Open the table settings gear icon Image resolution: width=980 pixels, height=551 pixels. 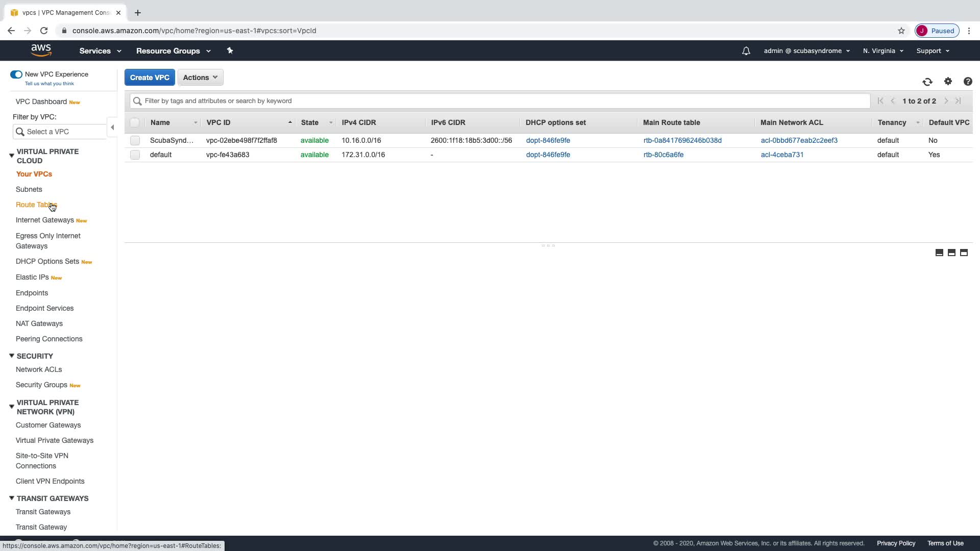click(x=948, y=82)
